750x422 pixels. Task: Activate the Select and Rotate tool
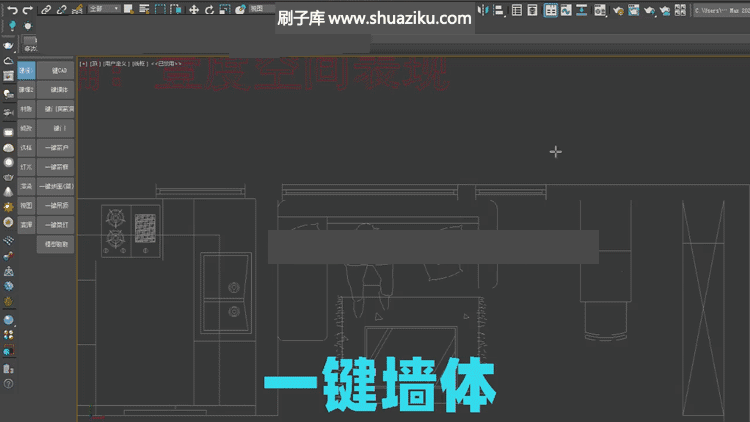pos(209,9)
